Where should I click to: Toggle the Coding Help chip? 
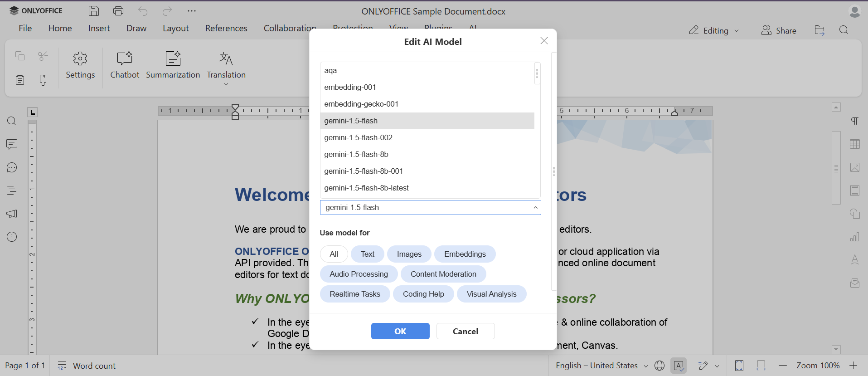click(423, 294)
